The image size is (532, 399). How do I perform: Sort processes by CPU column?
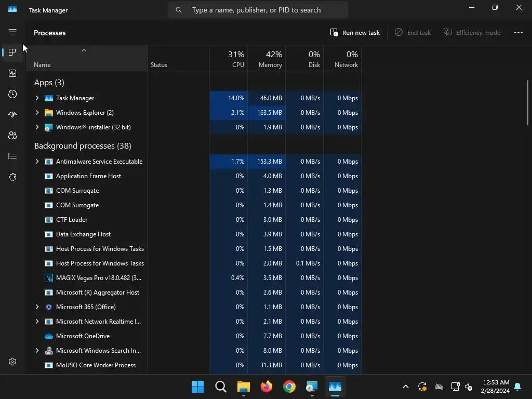point(229,59)
